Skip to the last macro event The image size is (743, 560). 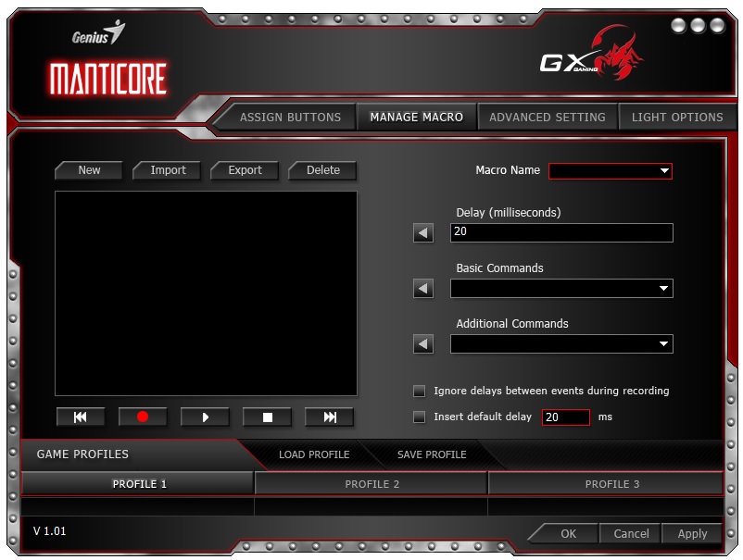[x=329, y=417]
